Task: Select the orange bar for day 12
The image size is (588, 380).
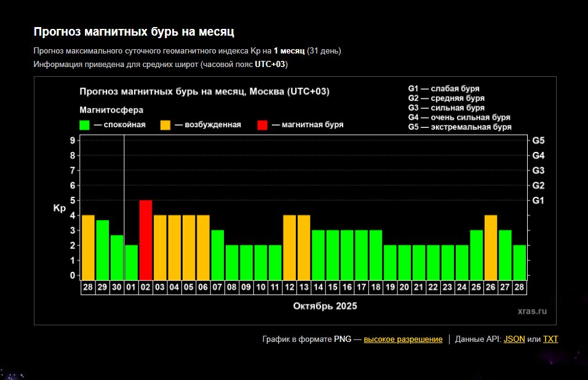Action: click(290, 248)
